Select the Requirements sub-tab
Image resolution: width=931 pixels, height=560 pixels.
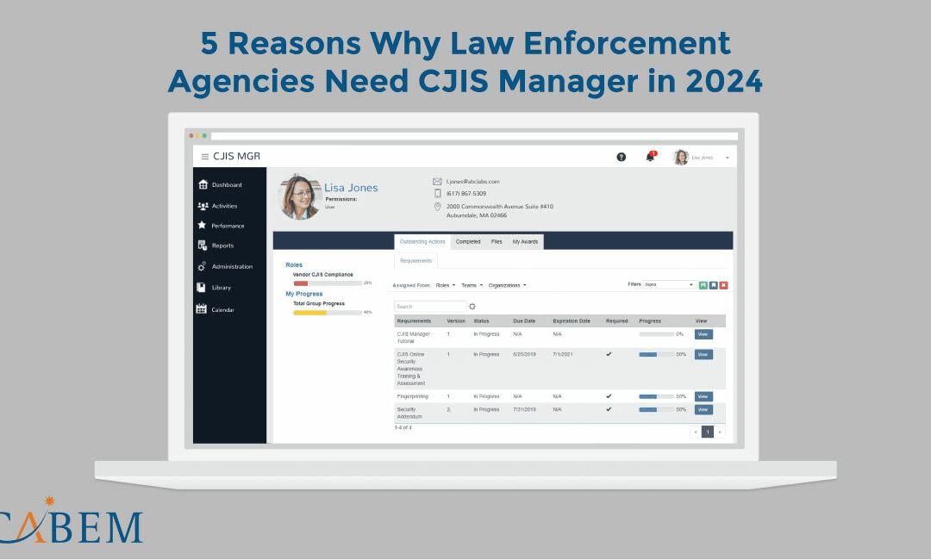click(x=416, y=261)
